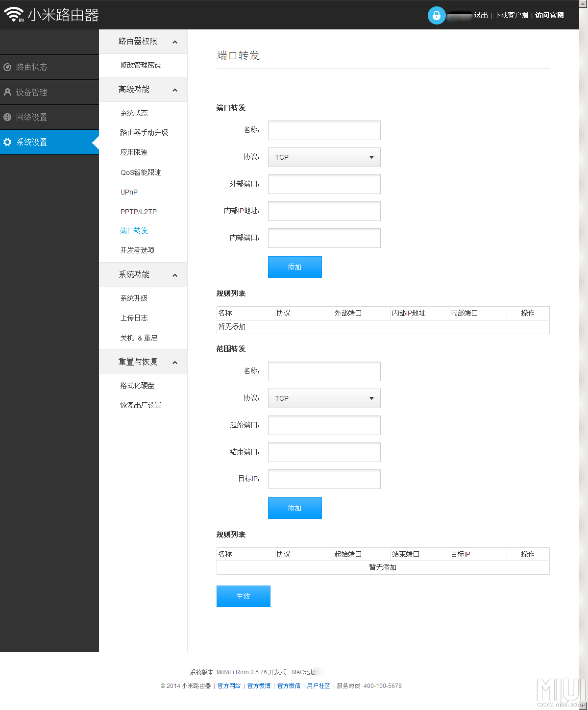
Task: Collapse the 路由器权限 section
Action: pos(175,42)
